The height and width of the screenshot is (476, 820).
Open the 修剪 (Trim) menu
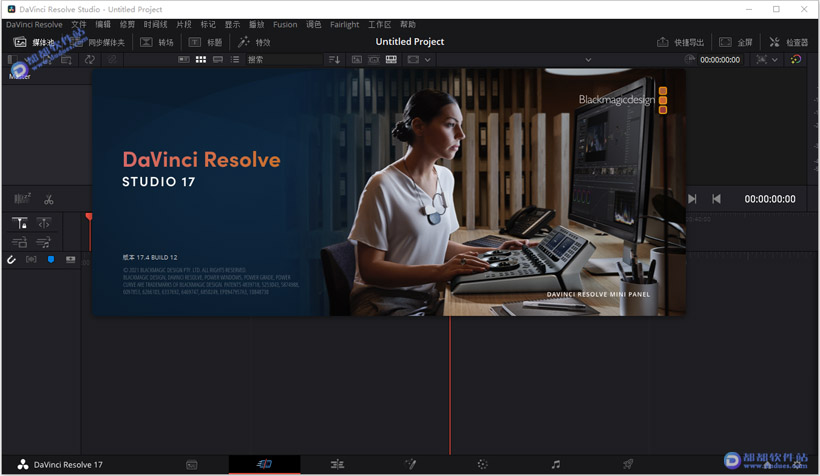click(x=127, y=25)
